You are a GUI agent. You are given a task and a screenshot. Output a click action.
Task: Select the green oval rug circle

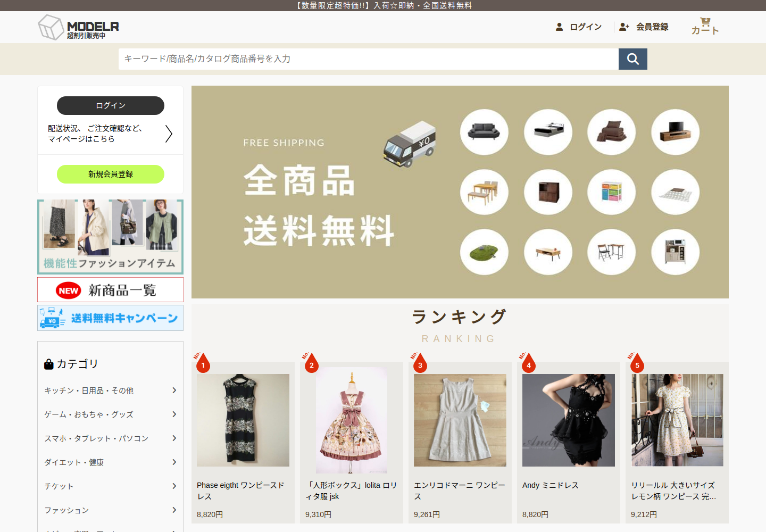(x=484, y=252)
